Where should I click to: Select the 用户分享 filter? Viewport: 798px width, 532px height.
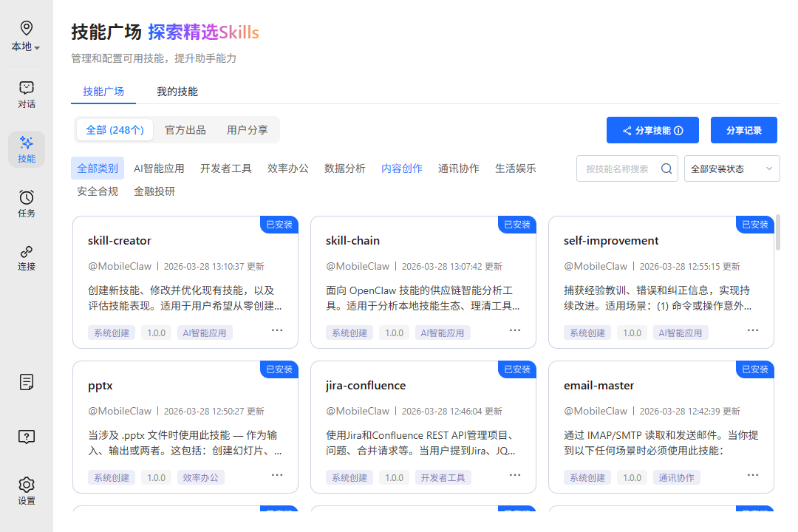coord(248,130)
